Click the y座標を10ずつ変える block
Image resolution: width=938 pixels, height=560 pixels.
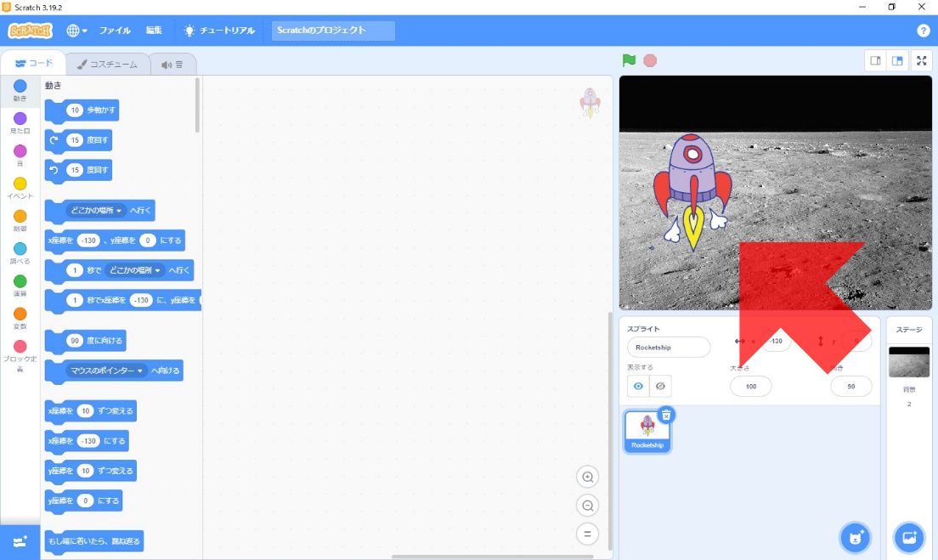pos(90,471)
